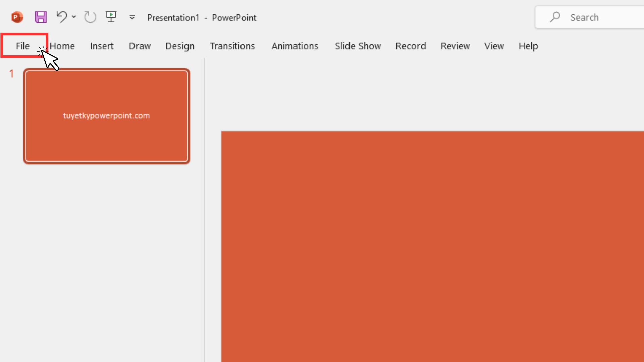Screen dimensions: 644x362
Task: Expand the Undo history dropdown arrow
Action: pyautogui.click(x=74, y=17)
